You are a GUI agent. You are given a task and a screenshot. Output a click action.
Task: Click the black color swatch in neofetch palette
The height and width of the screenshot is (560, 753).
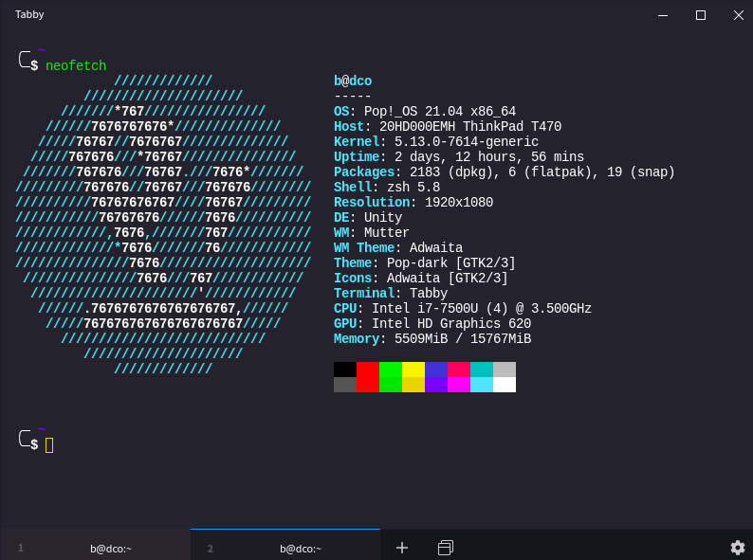pyautogui.click(x=345, y=370)
